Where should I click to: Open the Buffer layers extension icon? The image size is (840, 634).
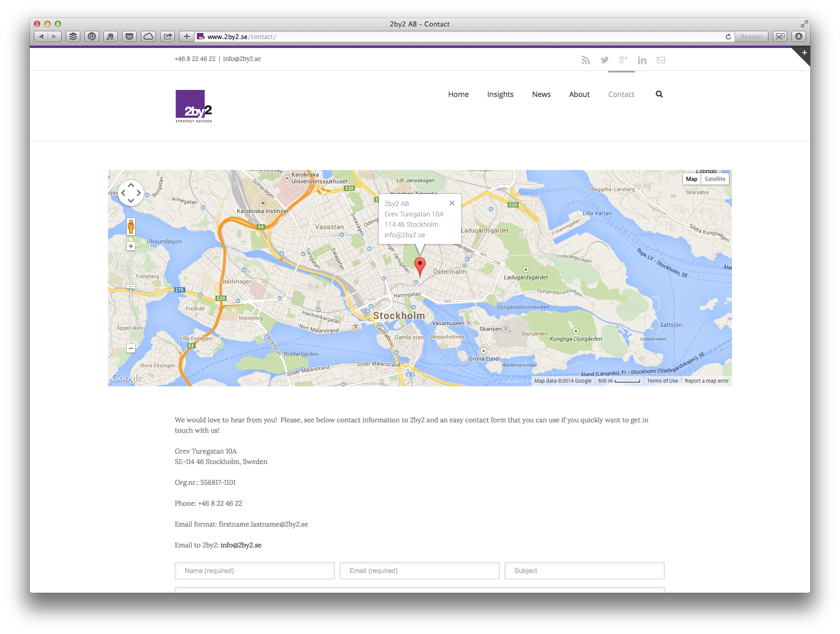click(x=73, y=36)
